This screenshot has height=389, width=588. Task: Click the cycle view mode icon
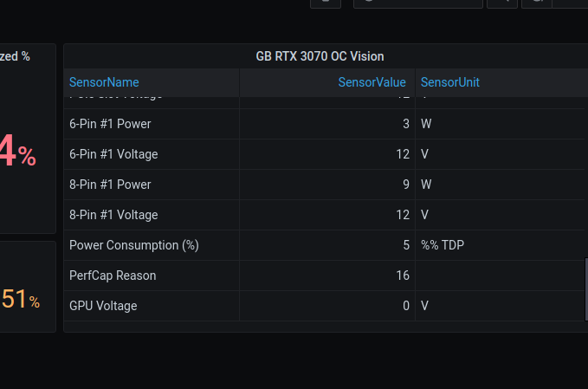pyautogui.click(x=326, y=3)
